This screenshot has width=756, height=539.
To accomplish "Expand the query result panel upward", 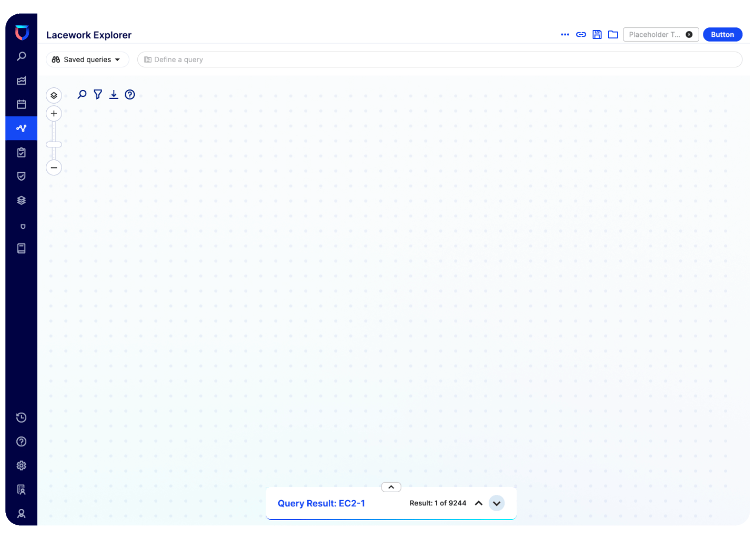I will click(x=391, y=487).
